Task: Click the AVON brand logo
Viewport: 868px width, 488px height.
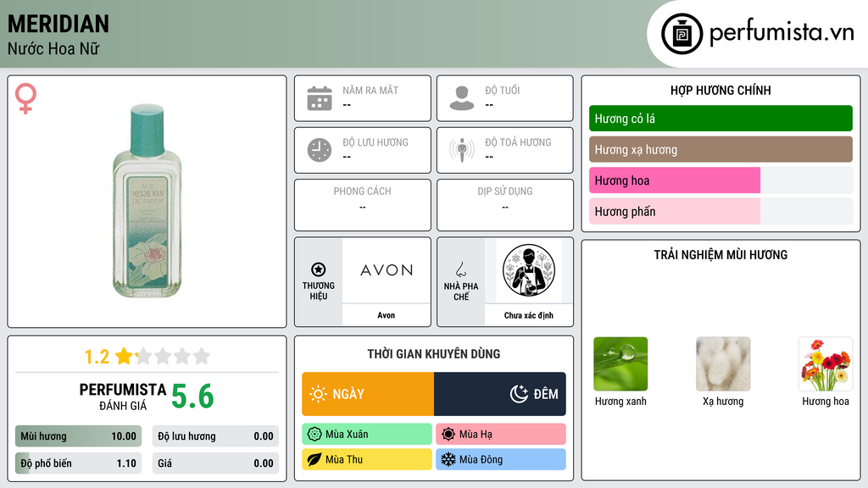Action: click(387, 270)
